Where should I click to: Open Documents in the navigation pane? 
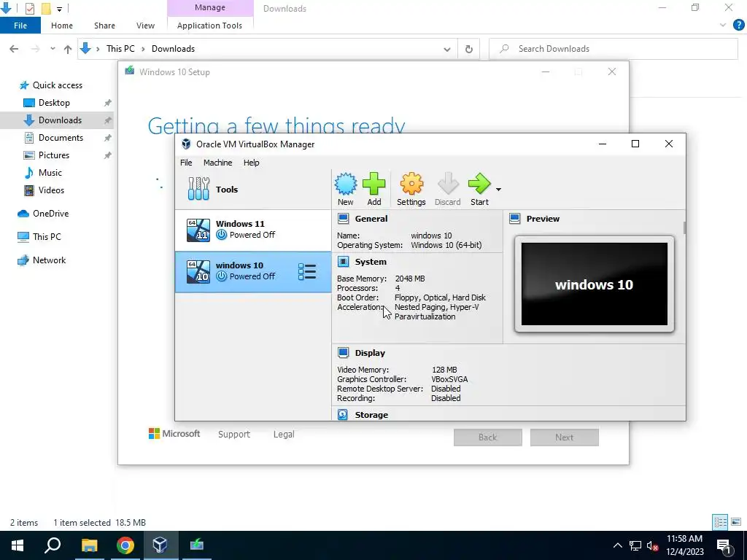click(x=61, y=138)
